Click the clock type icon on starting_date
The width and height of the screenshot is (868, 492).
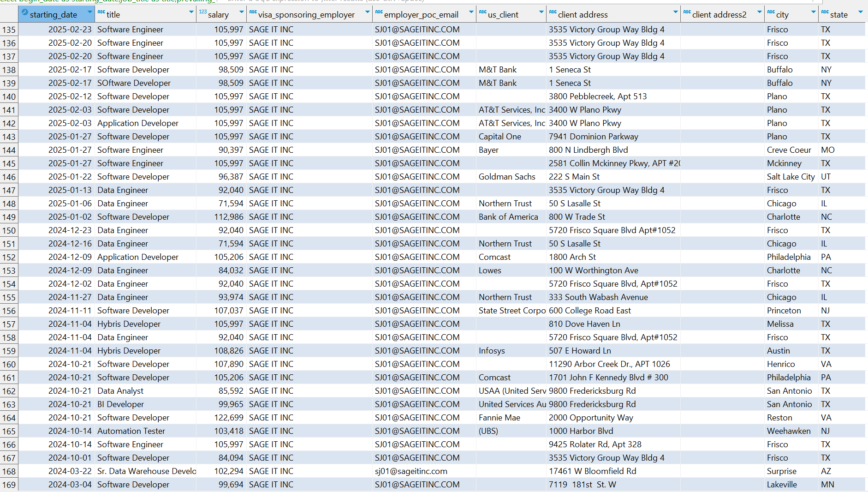[x=25, y=13]
